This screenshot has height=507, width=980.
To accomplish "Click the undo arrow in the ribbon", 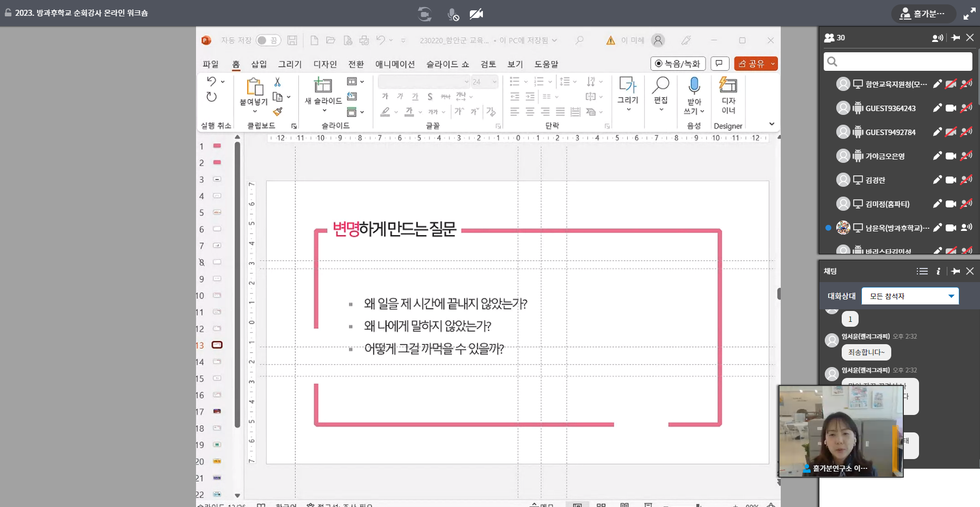I will click(212, 81).
